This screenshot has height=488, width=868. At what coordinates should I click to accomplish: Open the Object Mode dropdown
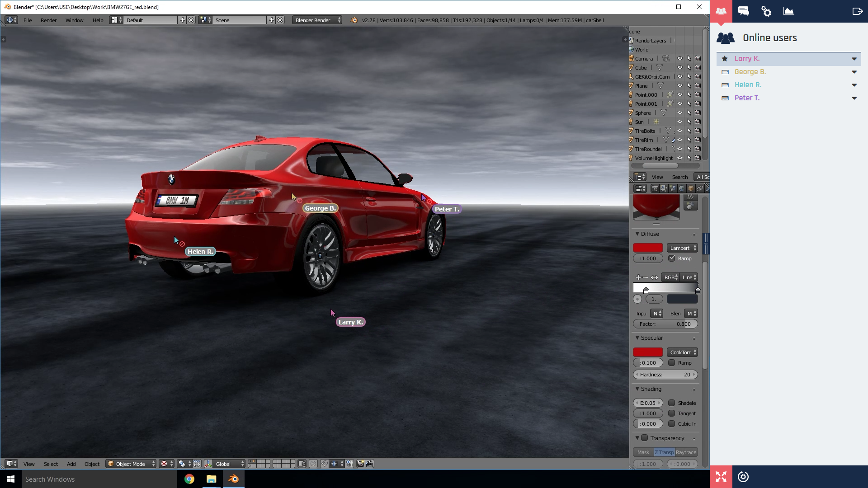click(x=131, y=464)
